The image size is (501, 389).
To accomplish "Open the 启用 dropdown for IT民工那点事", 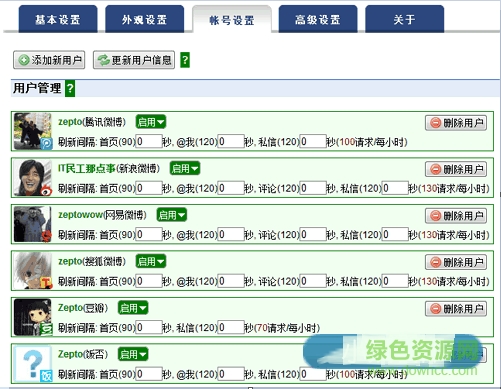I will (185, 168).
